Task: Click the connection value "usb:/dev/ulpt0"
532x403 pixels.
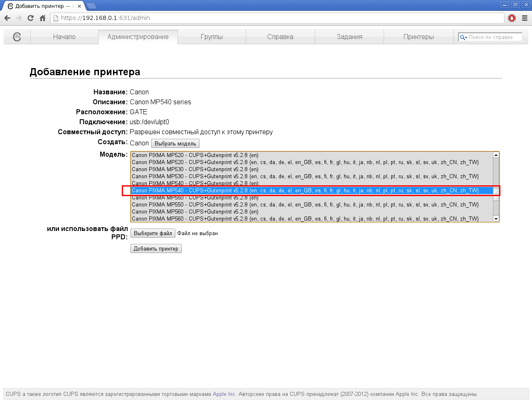Action: coord(149,122)
